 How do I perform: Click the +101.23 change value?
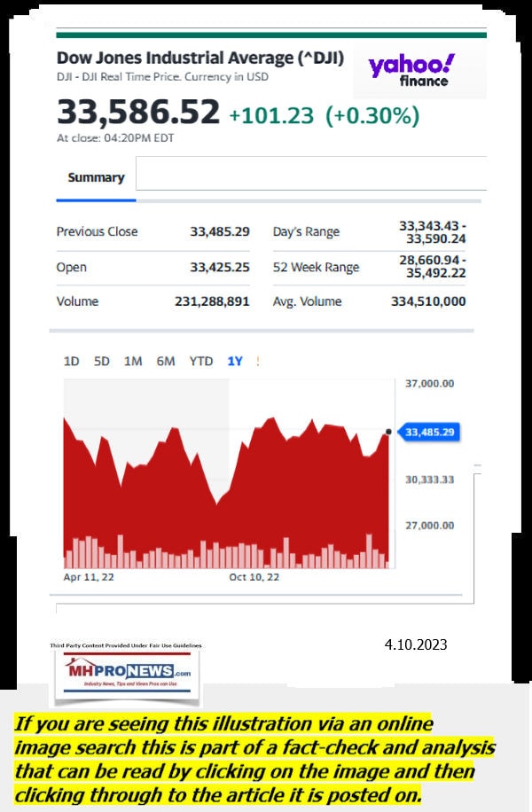(x=271, y=115)
